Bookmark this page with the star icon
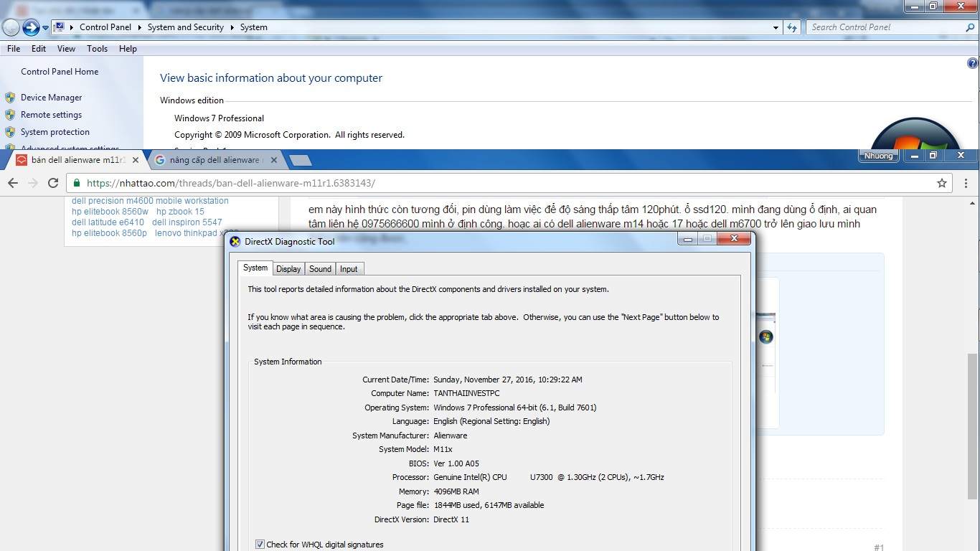The width and height of the screenshot is (980, 551). click(941, 183)
